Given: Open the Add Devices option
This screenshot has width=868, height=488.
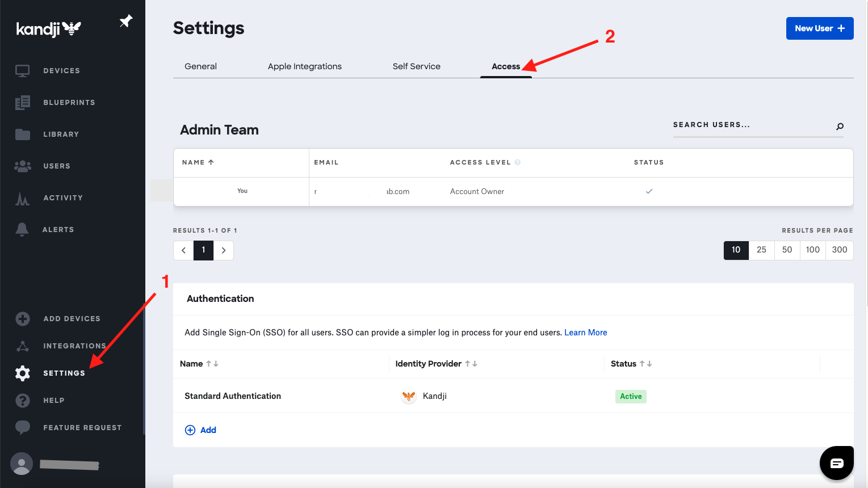Looking at the screenshot, I should (x=72, y=318).
